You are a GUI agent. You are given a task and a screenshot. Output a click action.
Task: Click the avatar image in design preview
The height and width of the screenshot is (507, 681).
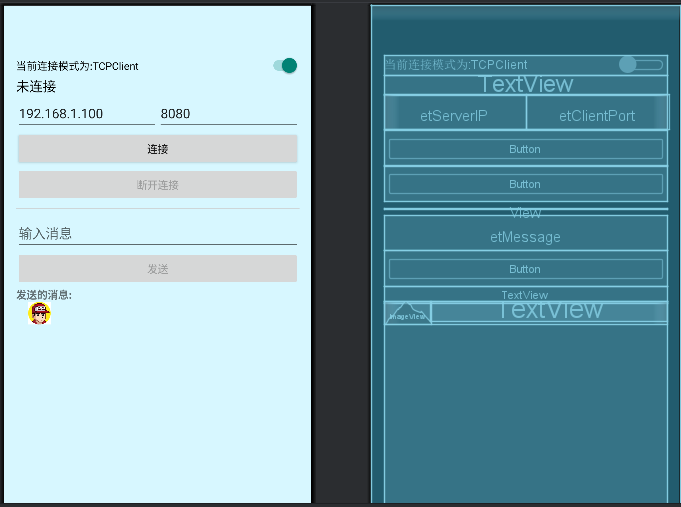(x=40, y=313)
